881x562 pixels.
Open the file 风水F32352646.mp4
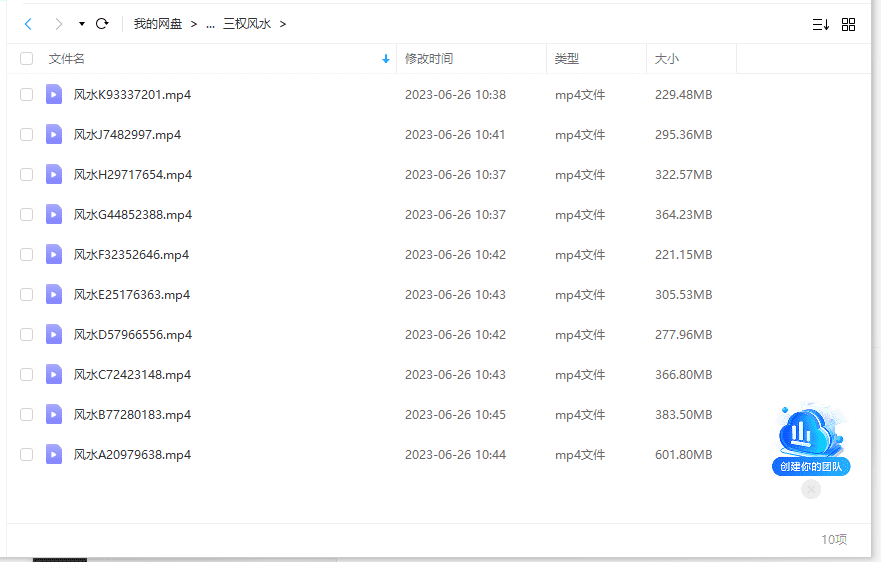tap(131, 255)
